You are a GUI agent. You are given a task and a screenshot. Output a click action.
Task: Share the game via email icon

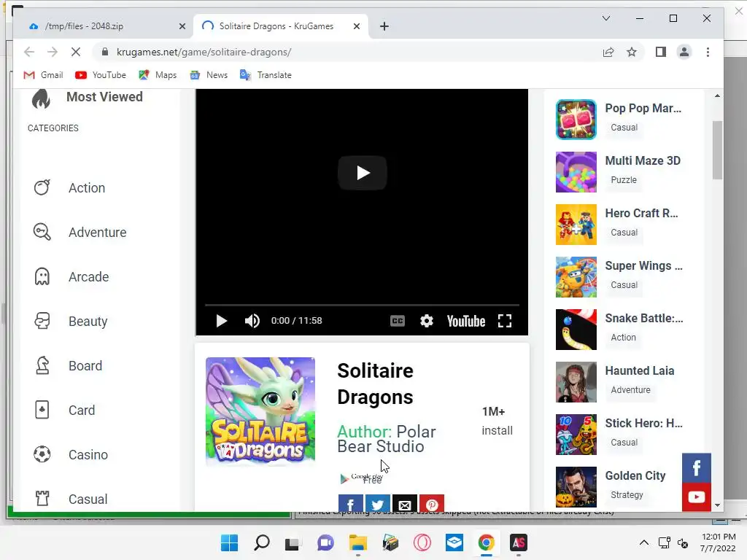404,504
